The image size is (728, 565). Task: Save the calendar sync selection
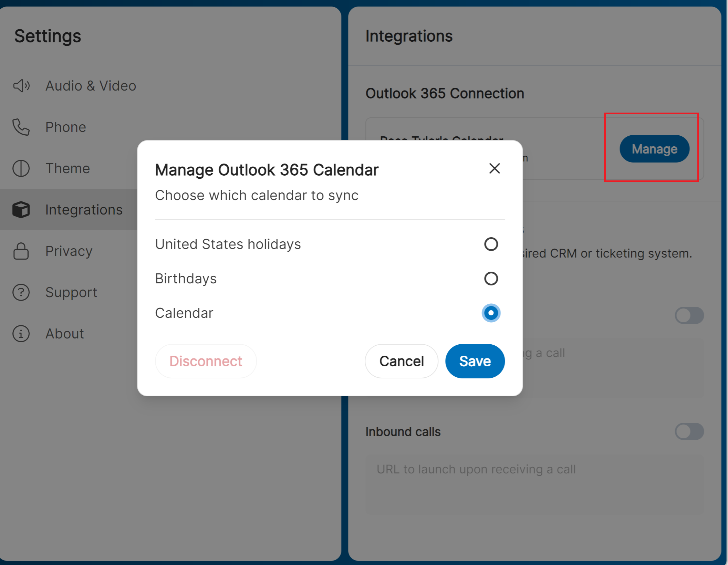click(x=475, y=361)
